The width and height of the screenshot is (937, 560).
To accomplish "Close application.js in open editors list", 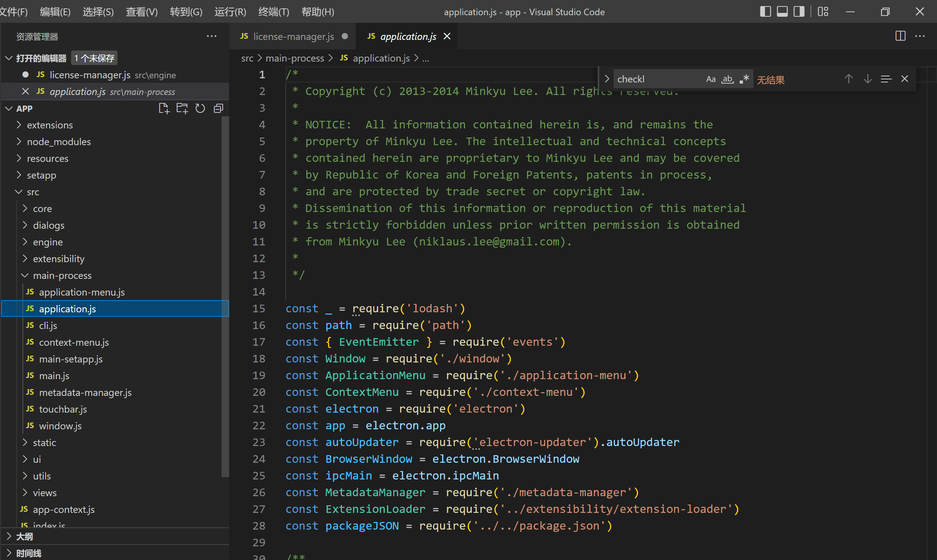I will [25, 92].
